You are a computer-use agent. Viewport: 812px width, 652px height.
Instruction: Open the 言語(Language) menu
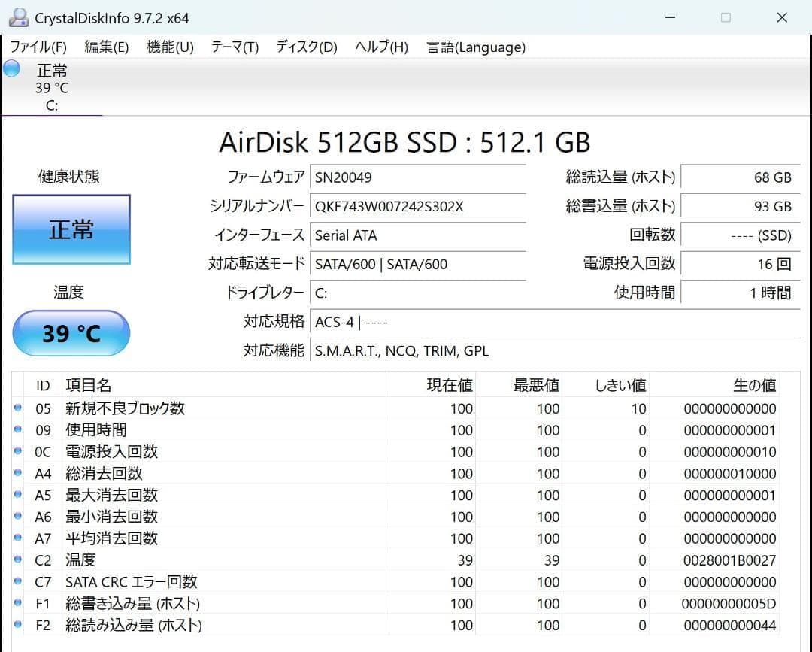tap(476, 47)
